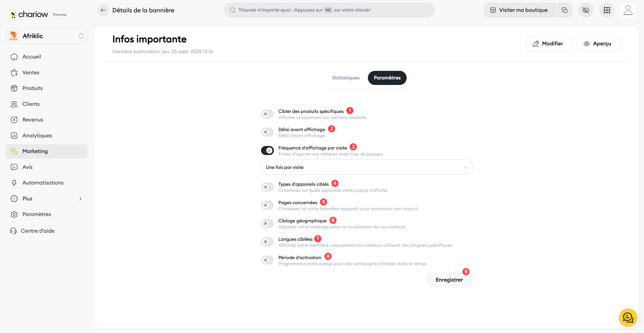
Task: Focus the Trouvez n'importe quoi search field
Action: click(329, 10)
